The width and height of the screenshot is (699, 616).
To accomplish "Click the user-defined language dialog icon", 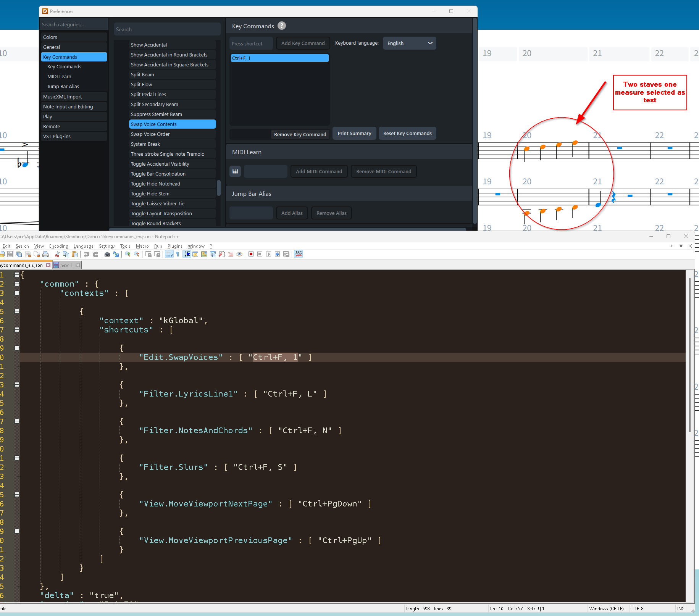I will (x=195, y=254).
